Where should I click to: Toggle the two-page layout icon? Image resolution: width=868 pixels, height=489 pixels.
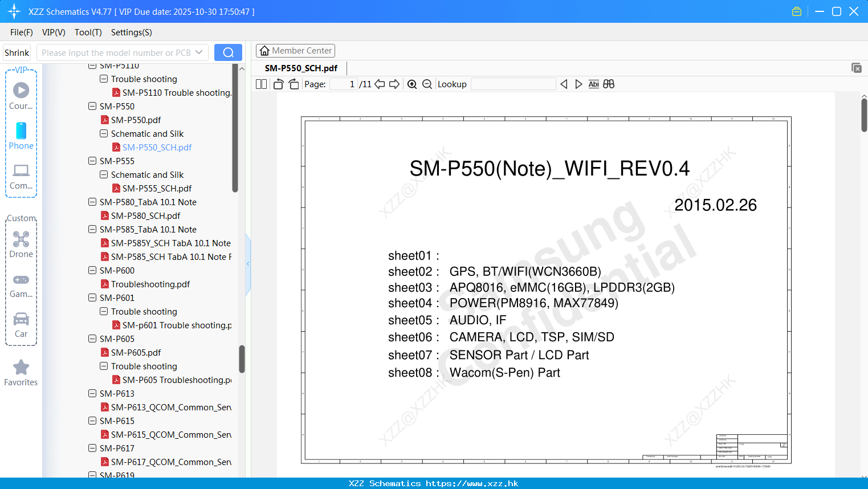[261, 84]
